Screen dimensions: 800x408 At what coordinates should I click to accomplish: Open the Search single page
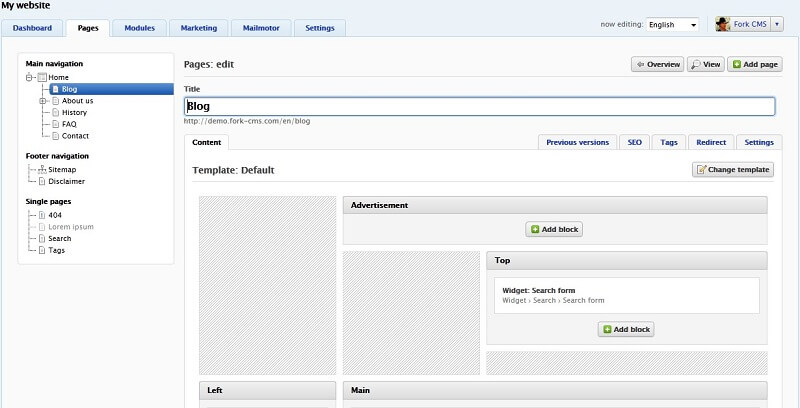click(60, 239)
